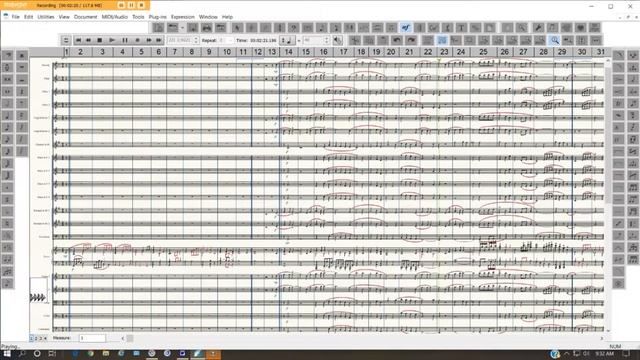
Task: Click the vertical scrollbar down arrow
Action: 608,331
